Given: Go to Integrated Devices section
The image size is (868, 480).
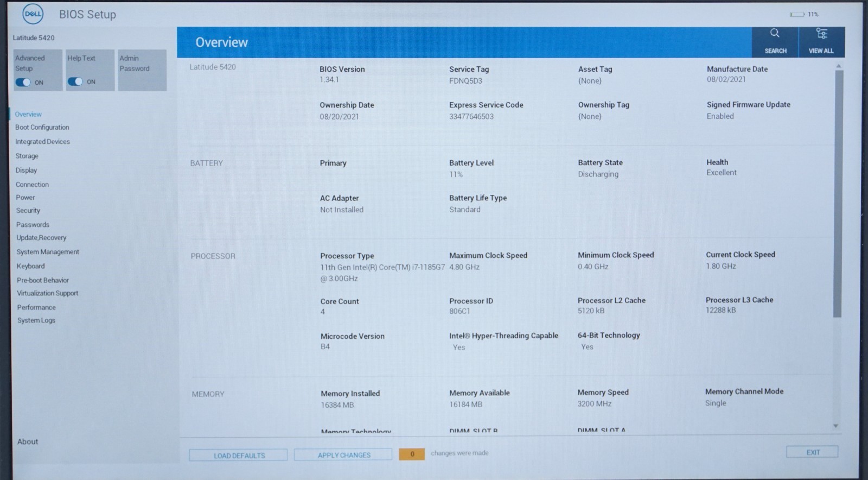Looking at the screenshot, I should (x=43, y=142).
